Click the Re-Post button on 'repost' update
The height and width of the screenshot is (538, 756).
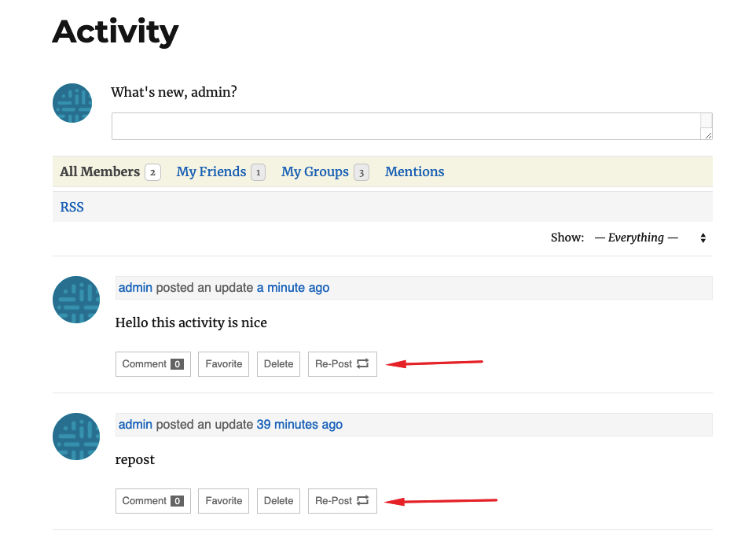[x=343, y=501]
